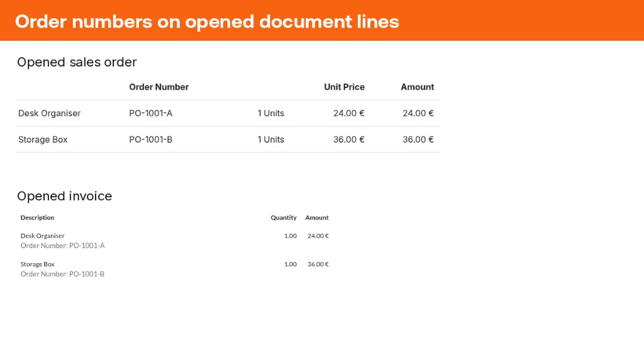
Task: Click quantity '1.00' for invoice Storage Box
Action: pos(291,264)
